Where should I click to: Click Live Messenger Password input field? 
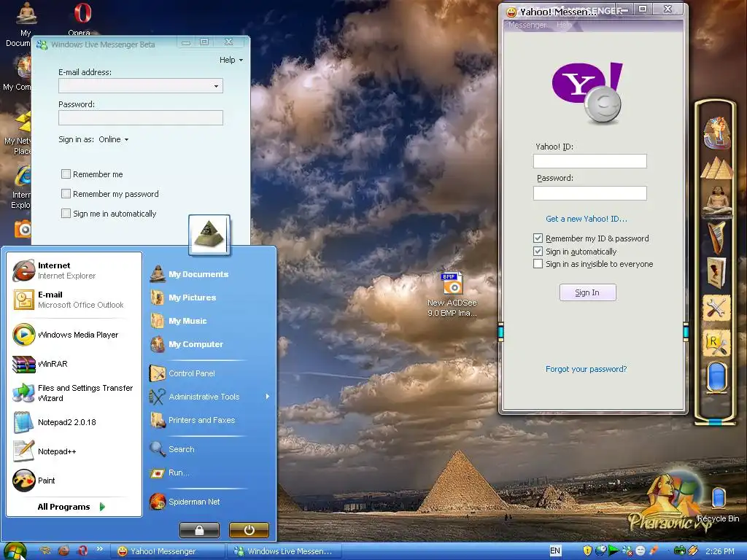[141, 118]
